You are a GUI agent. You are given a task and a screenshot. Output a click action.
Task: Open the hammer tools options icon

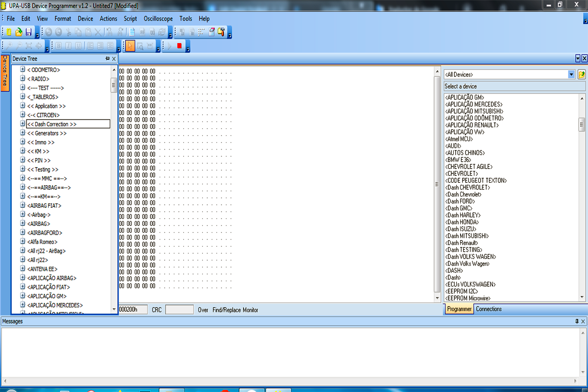221,32
